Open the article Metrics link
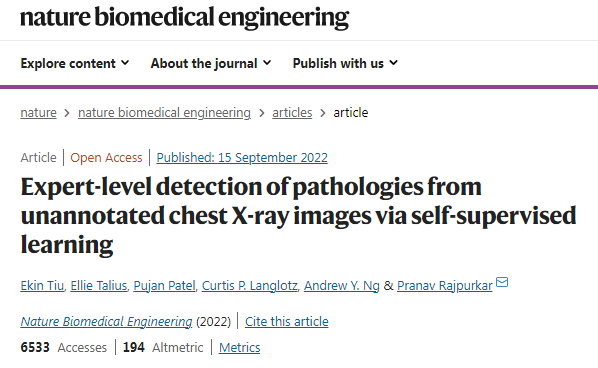Screen dimensions: 598x368 [x=240, y=348]
